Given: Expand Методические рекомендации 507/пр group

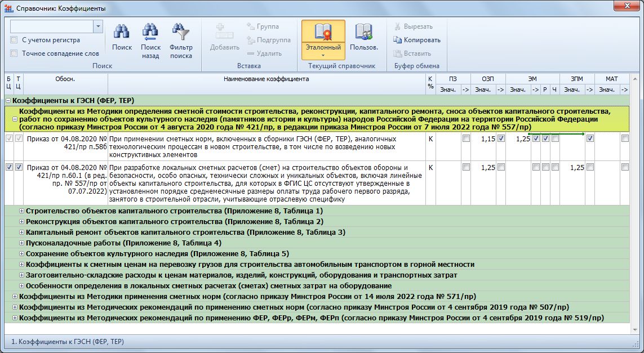Looking at the screenshot, I should 15,307.
